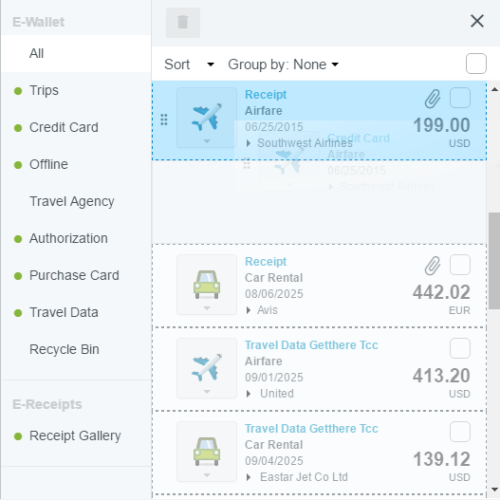Click the drag handle on Southwest receipt
The height and width of the screenshot is (500, 500).
pyautogui.click(x=164, y=120)
